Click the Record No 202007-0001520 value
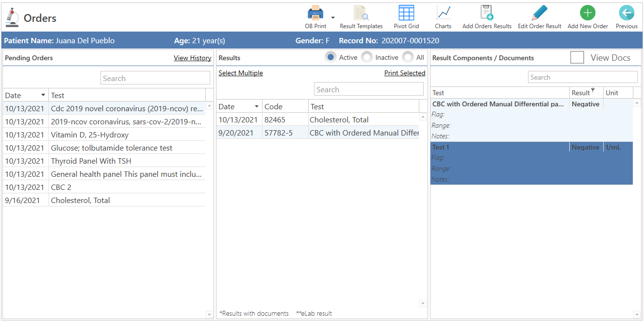 pos(410,41)
